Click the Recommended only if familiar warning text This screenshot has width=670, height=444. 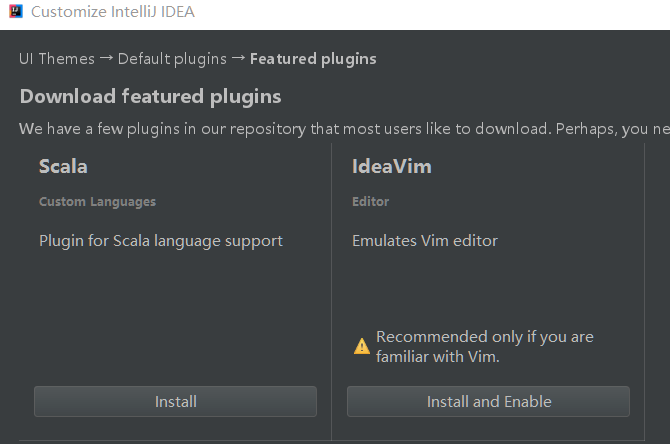tap(484, 346)
